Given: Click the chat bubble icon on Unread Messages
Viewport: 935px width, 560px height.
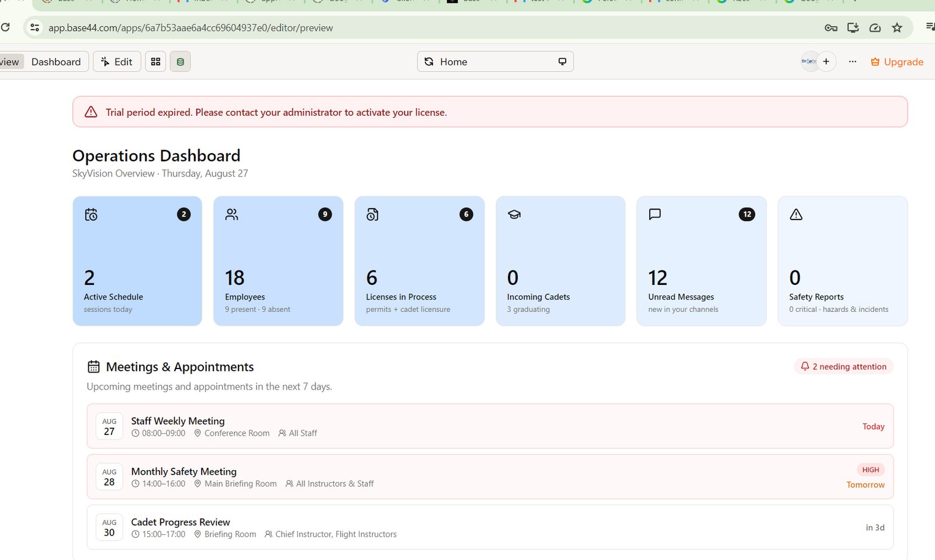Looking at the screenshot, I should coord(655,214).
